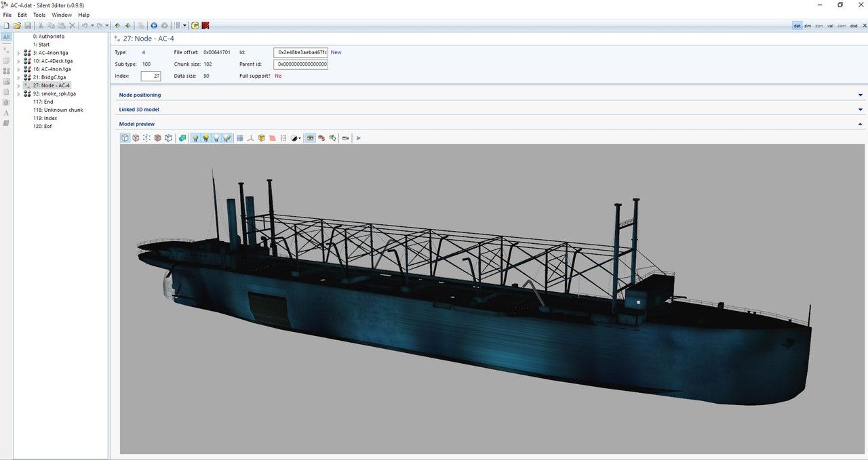
Task: Select the wireframe cube render mode icon
Action: pyautogui.click(x=136, y=138)
